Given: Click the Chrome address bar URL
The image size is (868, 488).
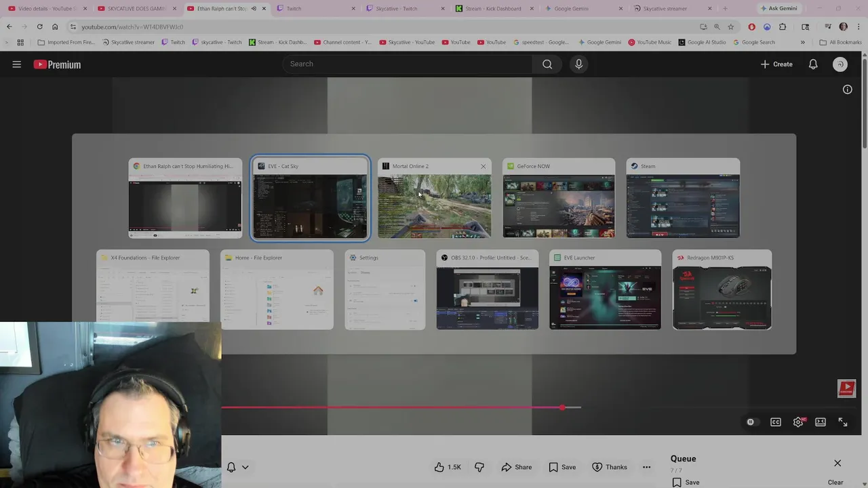Looking at the screenshot, I should (132, 26).
